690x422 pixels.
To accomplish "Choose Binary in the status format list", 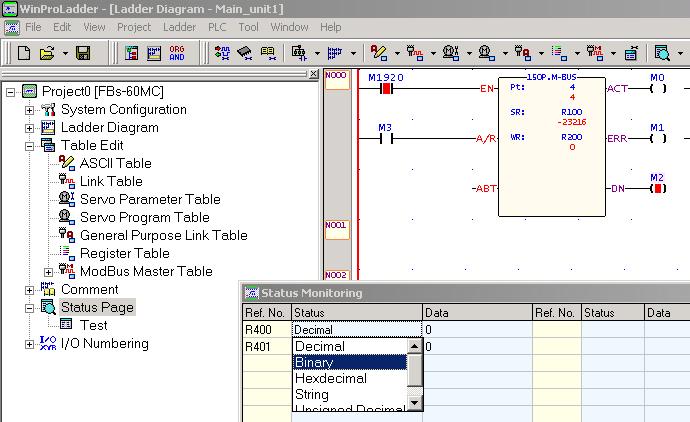I will [350, 362].
